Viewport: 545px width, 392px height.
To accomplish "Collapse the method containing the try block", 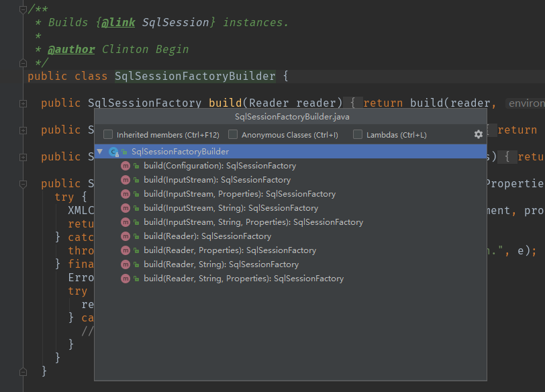I will pyautogui.click(x=23, y=184).
